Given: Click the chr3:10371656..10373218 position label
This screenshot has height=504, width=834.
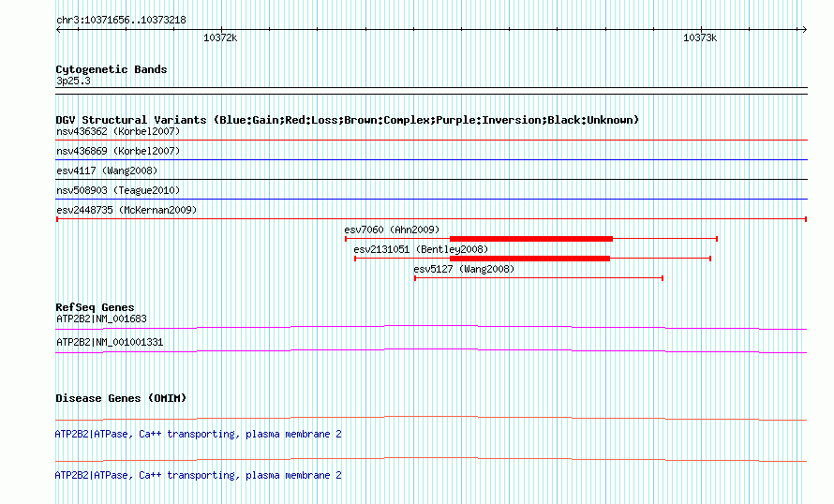Looking at the screenshot, I should (x=121, y=21).
